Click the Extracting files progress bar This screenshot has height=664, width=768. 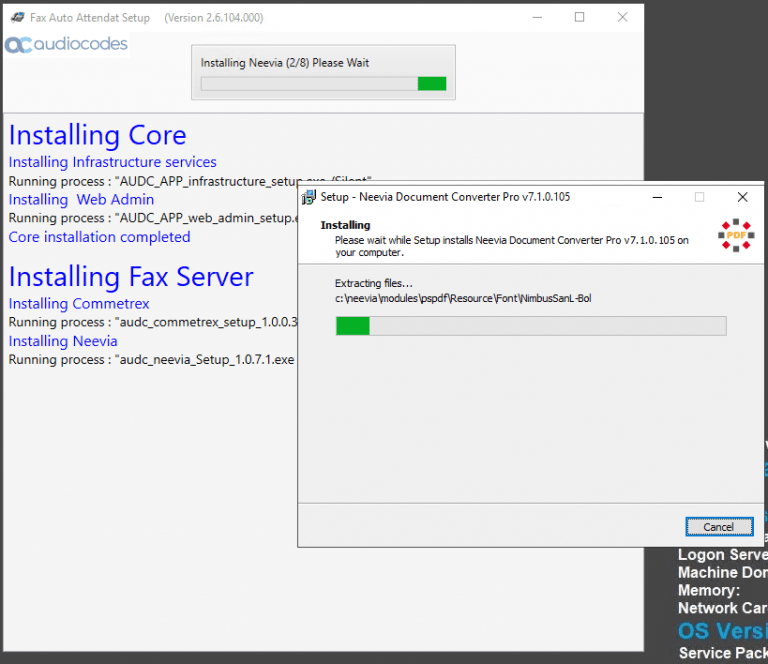tap(530, 326)
